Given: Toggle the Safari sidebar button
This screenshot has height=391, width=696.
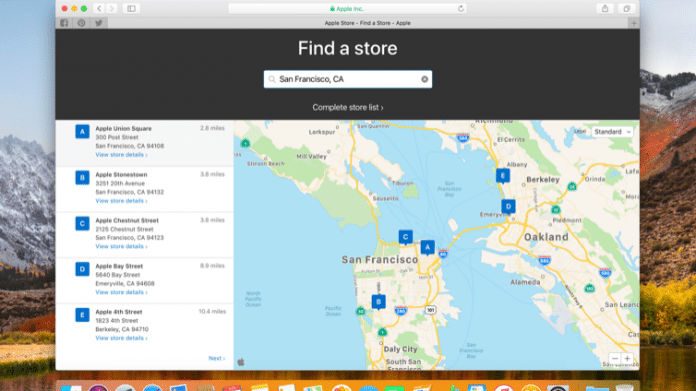Looking at the screenshot, I should tap(131, 8).
